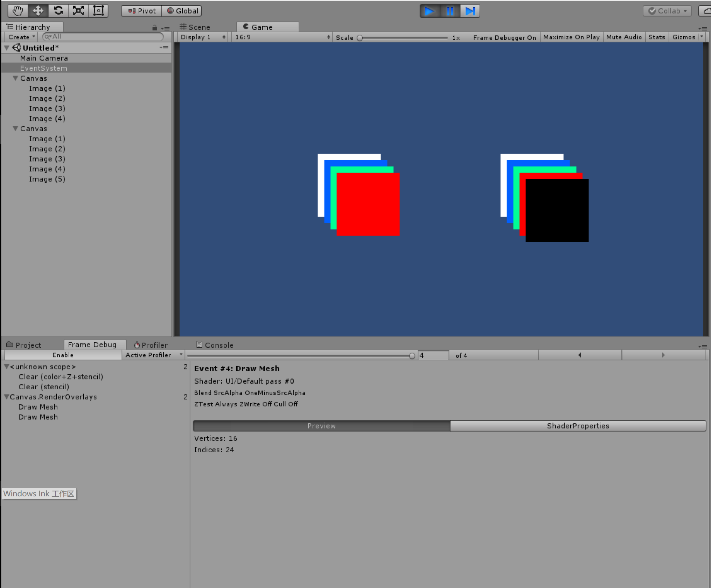Click the red square in Game view
This screenshot has width=711, height=588.
click(368, 204)
